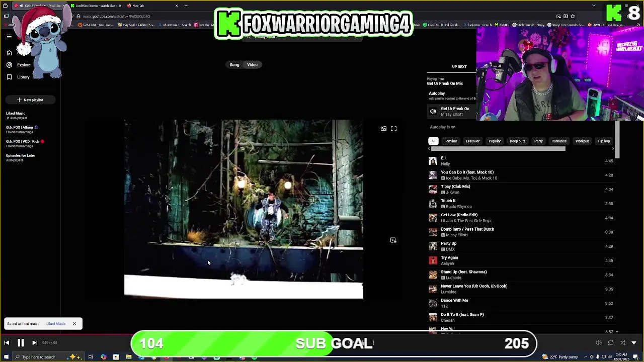Go to Home via sidebar icon
Screen dimensions: 644x362
tap(9, 53)
